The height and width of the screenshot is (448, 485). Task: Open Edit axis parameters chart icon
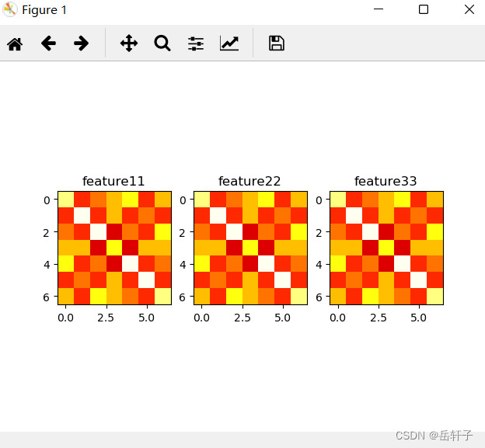tap(229, 43)
